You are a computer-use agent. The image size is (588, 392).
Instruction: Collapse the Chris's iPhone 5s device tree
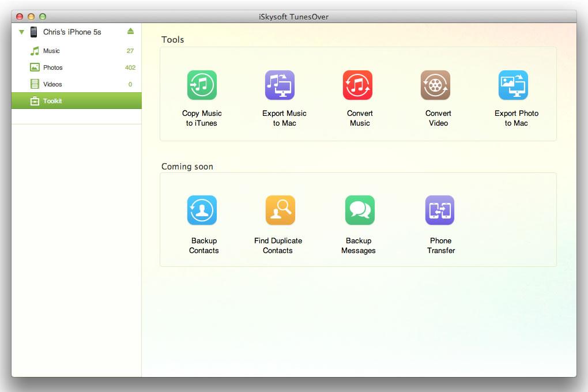tap(21, 32)
